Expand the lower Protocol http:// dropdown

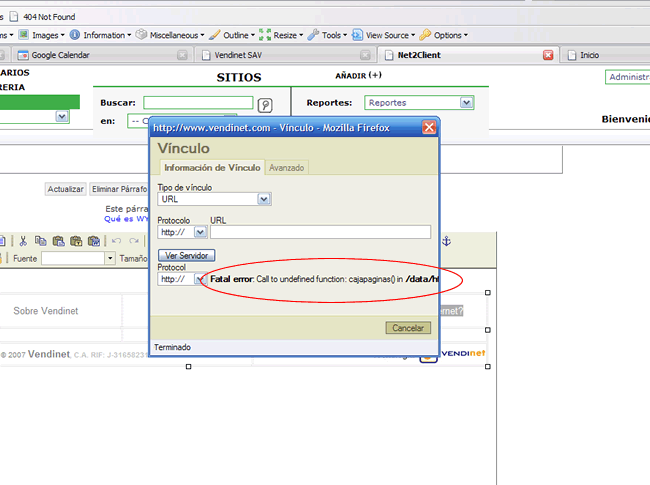pos(200,279)
